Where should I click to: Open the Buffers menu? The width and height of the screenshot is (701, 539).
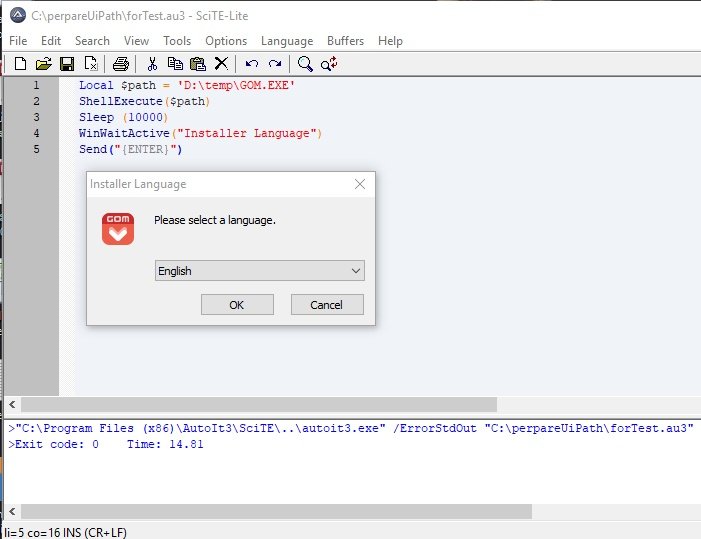pyautogui.click(x=346, y=41)
